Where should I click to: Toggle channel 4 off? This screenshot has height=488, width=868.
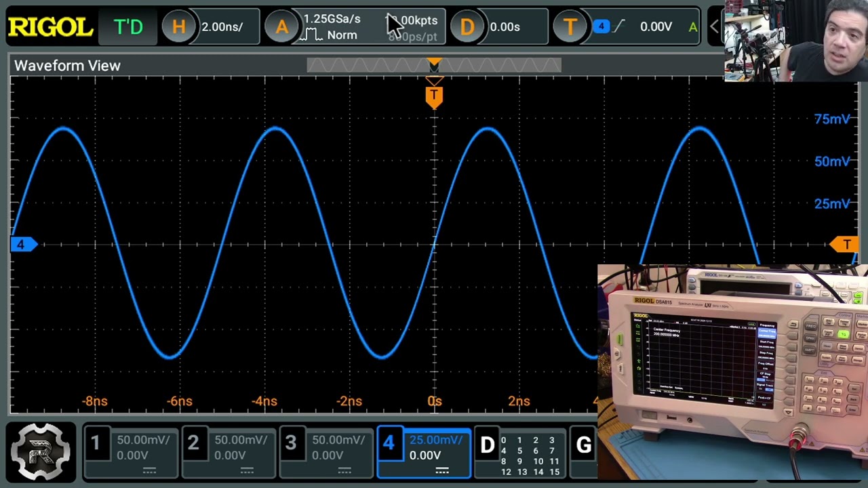[389, 444]
